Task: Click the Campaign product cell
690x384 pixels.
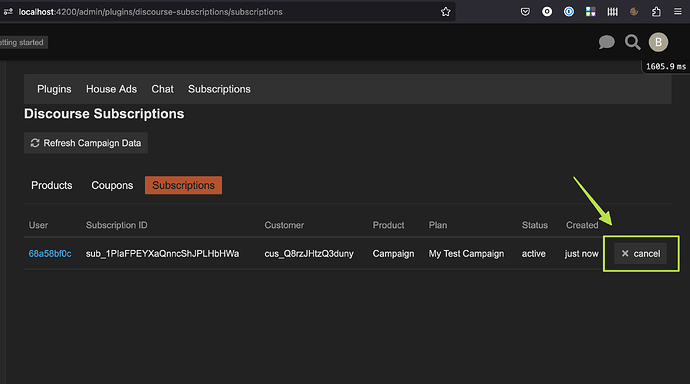Action: [x=393, y=254]
